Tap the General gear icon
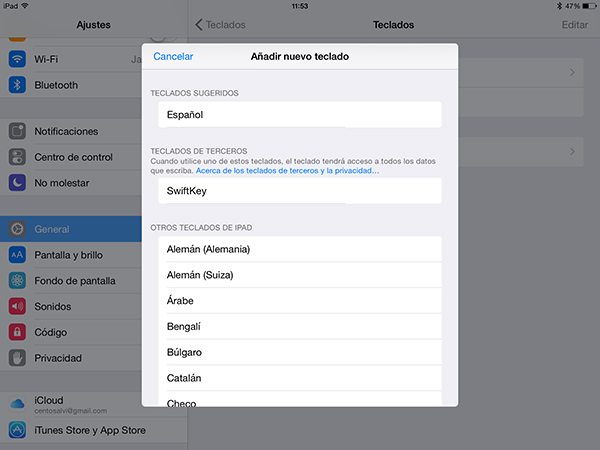The image size is (600, 450). pos(17,229)
